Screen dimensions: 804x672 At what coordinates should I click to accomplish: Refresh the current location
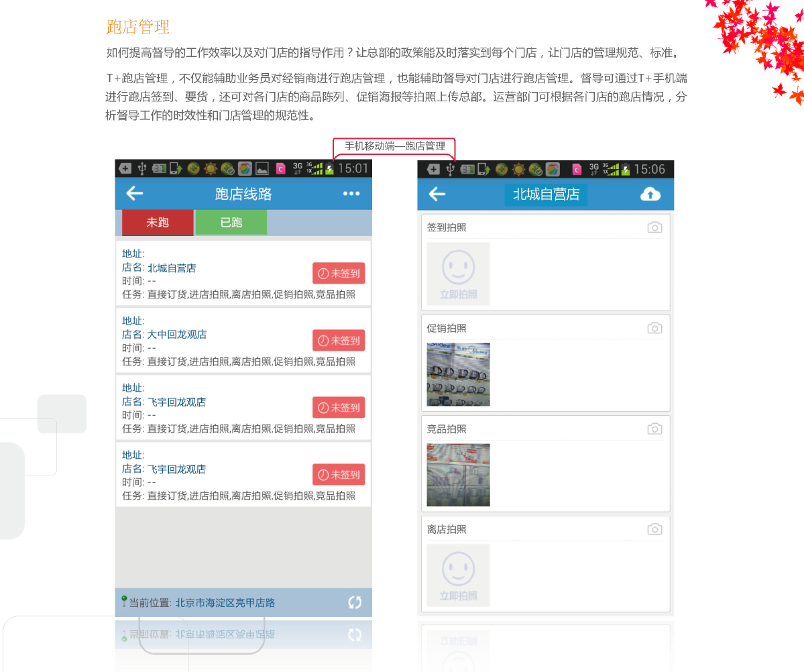tap(355, 602)
